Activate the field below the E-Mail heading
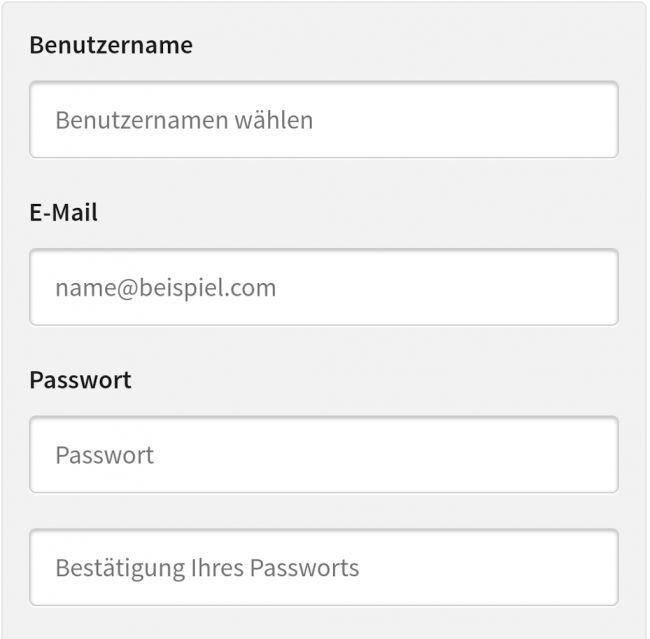Screen dimensions: 650x639 point(324,288)
